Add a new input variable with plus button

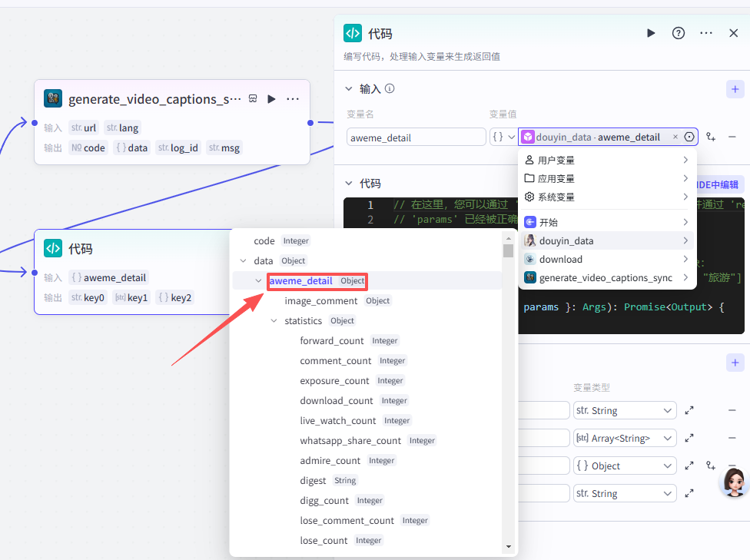pos(735,88)
